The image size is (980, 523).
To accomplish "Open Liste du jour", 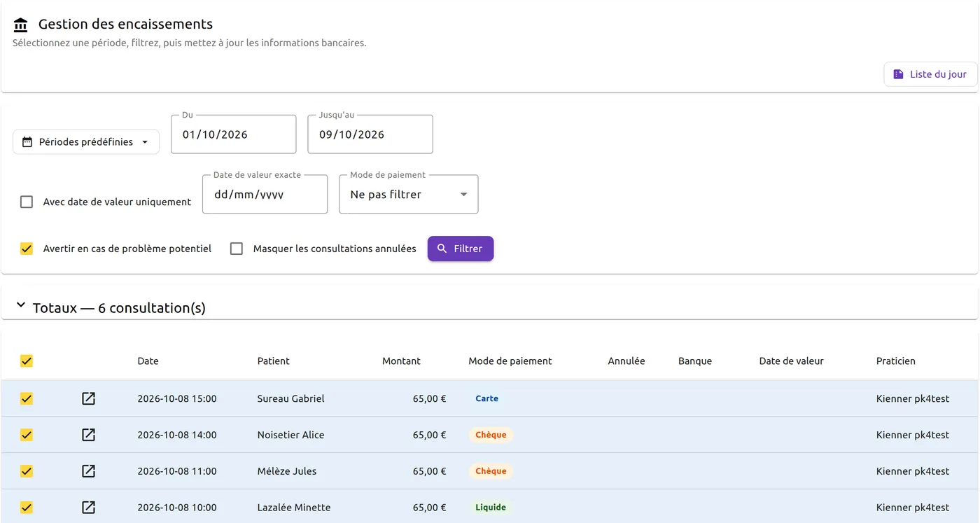I will pos(930,74).
